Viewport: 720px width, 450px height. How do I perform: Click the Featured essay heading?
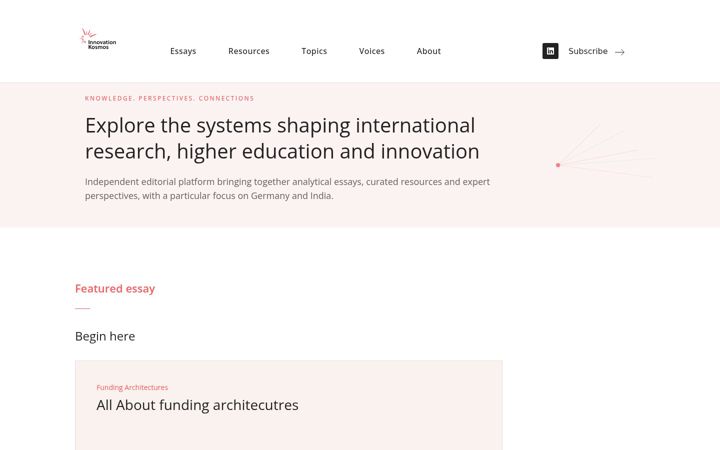click(x=115, y=288)
